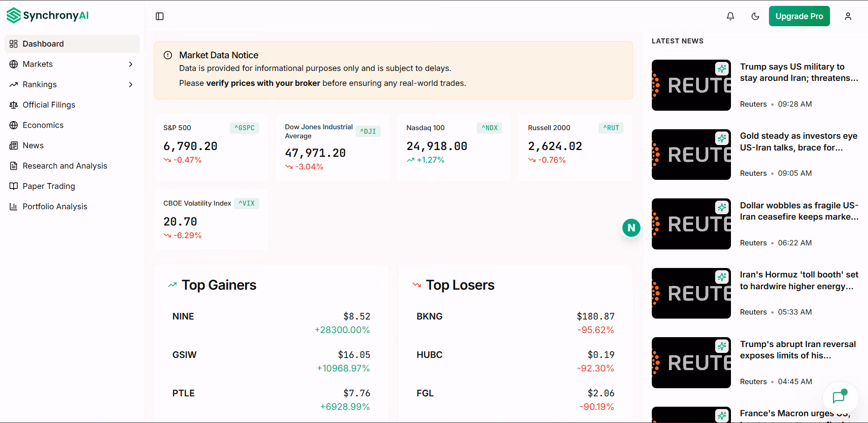Click AI sparkle icon on Trump military news
This screenshot has width=868, height=423.
pyautogui.click(x=722, y=68)
